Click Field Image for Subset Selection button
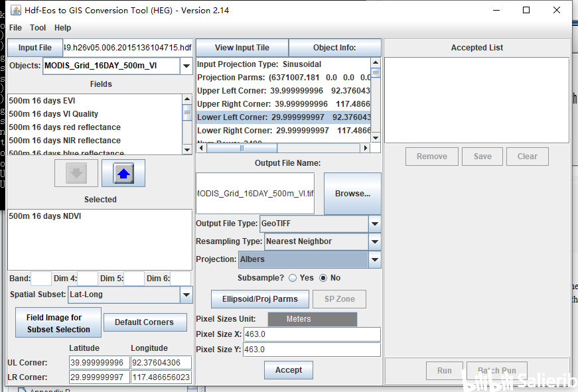 (58, 323)
